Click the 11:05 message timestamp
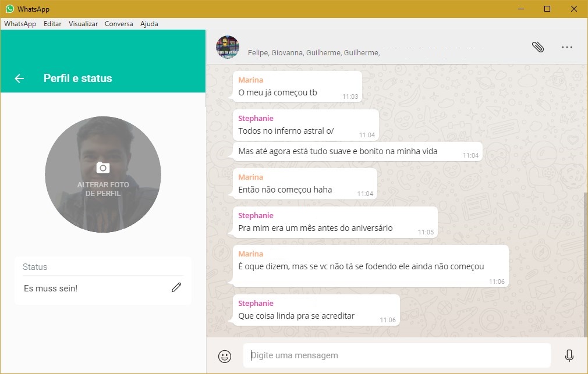Viewport: 588px width, 374px height. pos(426,232)
